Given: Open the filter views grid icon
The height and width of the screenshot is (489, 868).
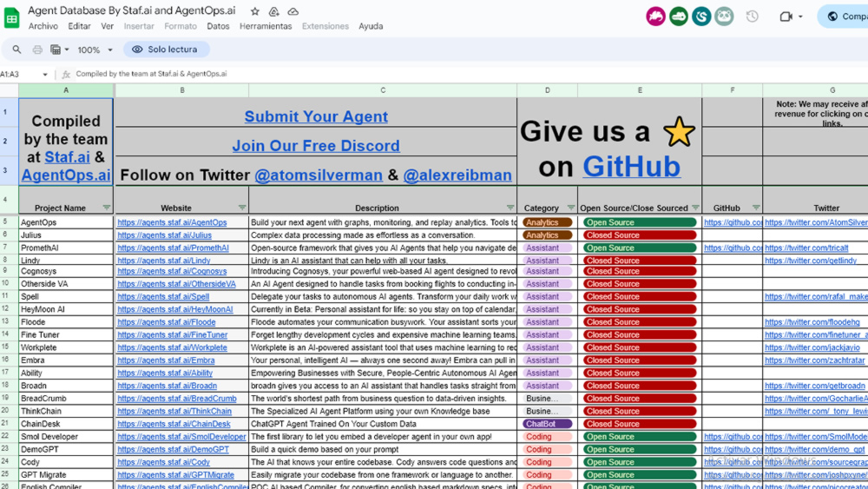Looking at the screenshot, I should 56,50.
